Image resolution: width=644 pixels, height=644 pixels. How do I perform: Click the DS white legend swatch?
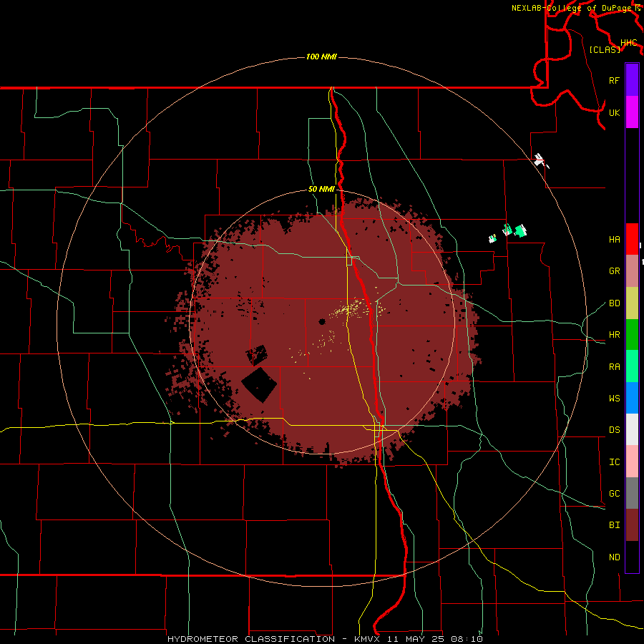[632, 429]
